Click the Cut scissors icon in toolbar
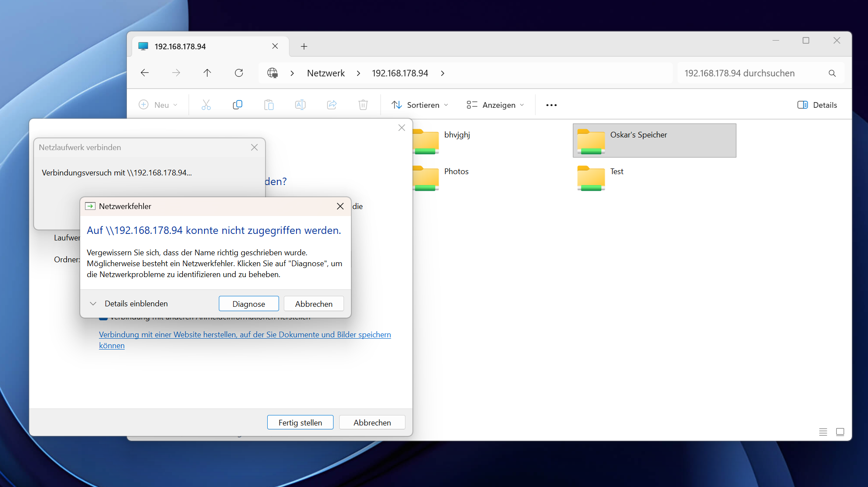 206,105
